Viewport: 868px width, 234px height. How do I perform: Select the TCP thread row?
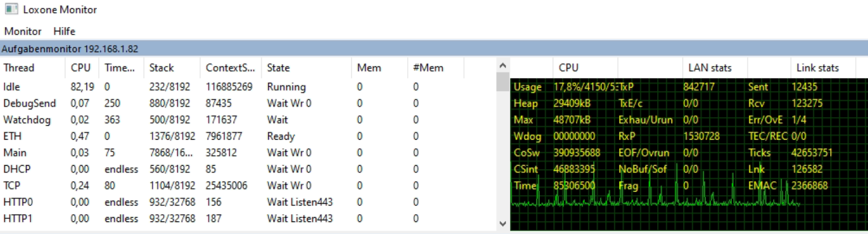pyautogui.click(x=248, y=185)
